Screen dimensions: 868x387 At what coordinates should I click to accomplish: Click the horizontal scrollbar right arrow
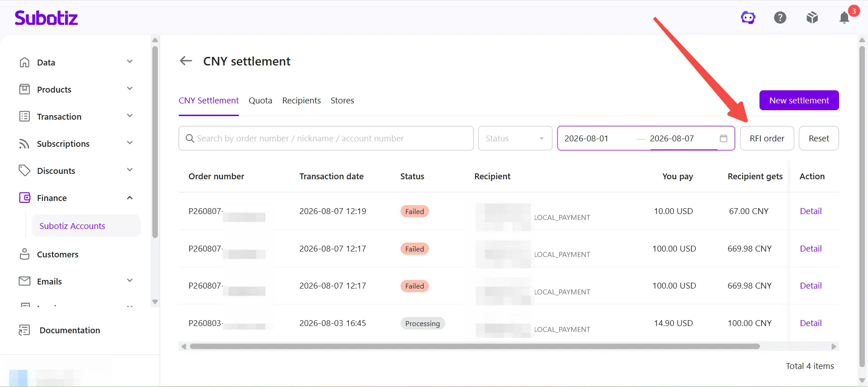pos(834,346)
